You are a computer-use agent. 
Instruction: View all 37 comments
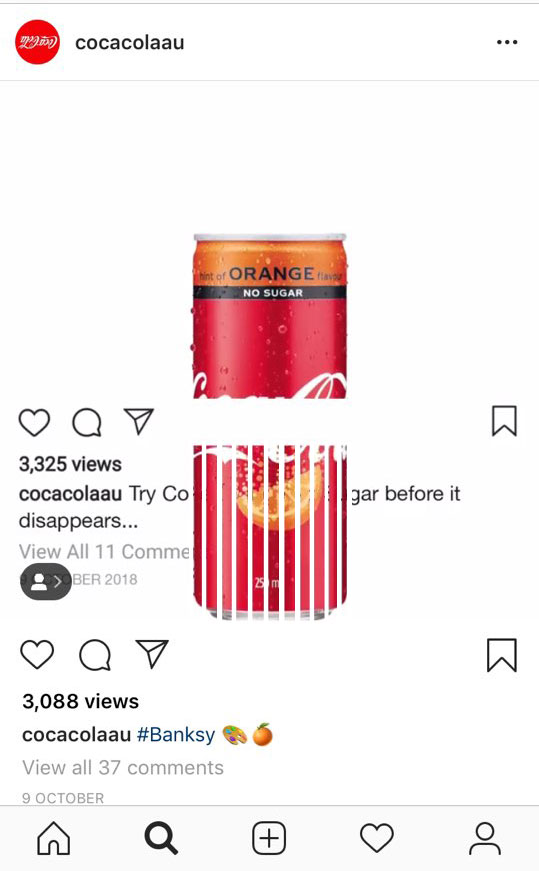[123, 768]
